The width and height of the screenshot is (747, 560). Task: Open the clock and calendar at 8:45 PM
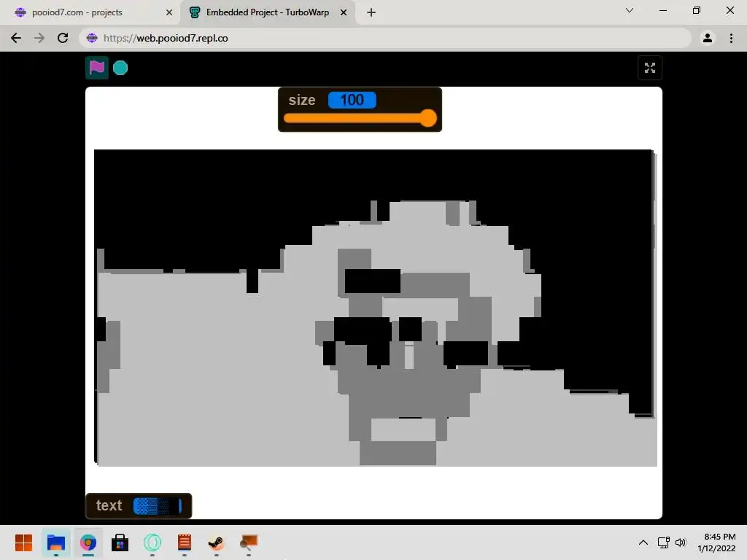click(x=717, y=542)
